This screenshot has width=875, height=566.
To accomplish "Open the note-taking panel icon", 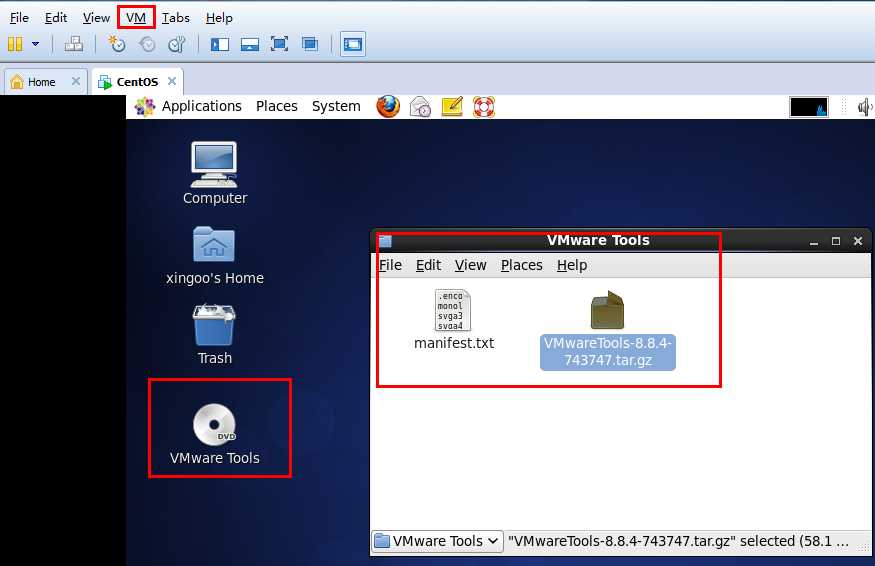I will point(452,107).
